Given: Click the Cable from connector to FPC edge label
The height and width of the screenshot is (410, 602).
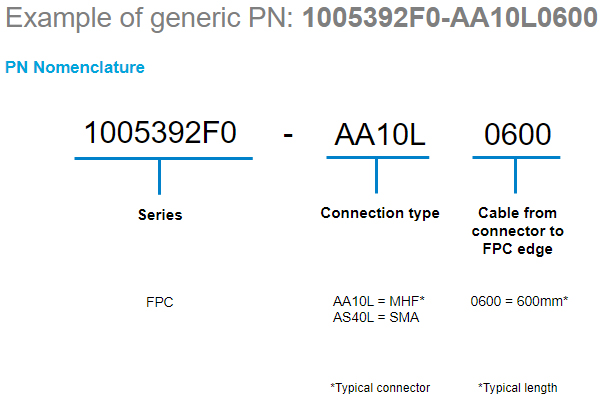Looking at the screenshot, I should click(x=518, y=231).
